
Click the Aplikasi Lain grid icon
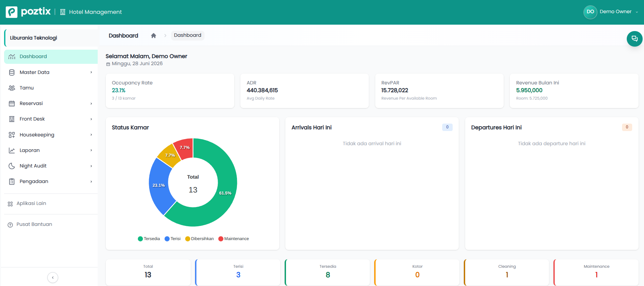click(x=10, y=204)
